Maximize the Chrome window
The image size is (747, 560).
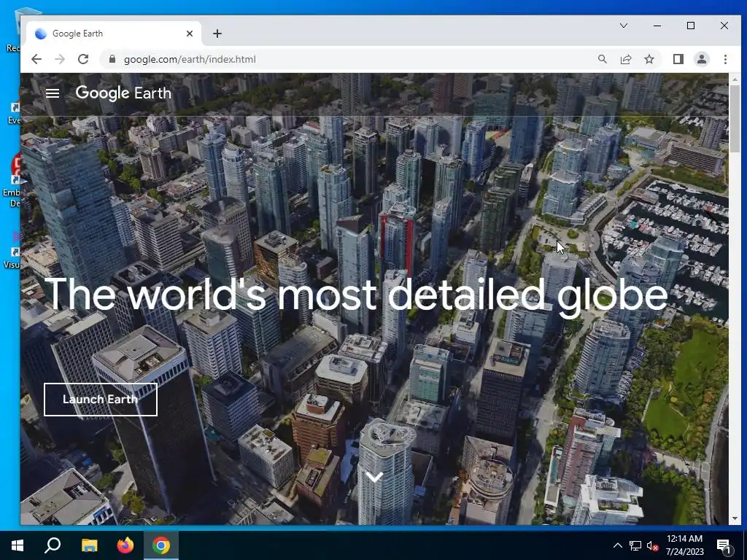(690, 26)
